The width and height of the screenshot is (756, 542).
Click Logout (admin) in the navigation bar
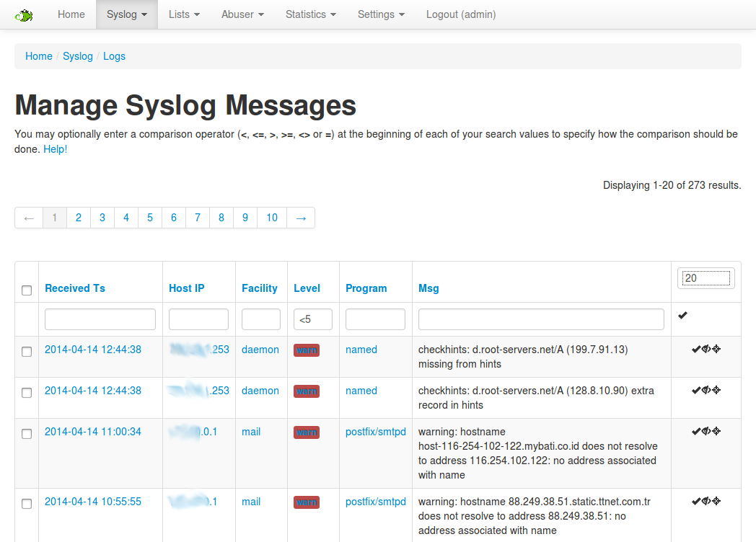tap(460, 14)
